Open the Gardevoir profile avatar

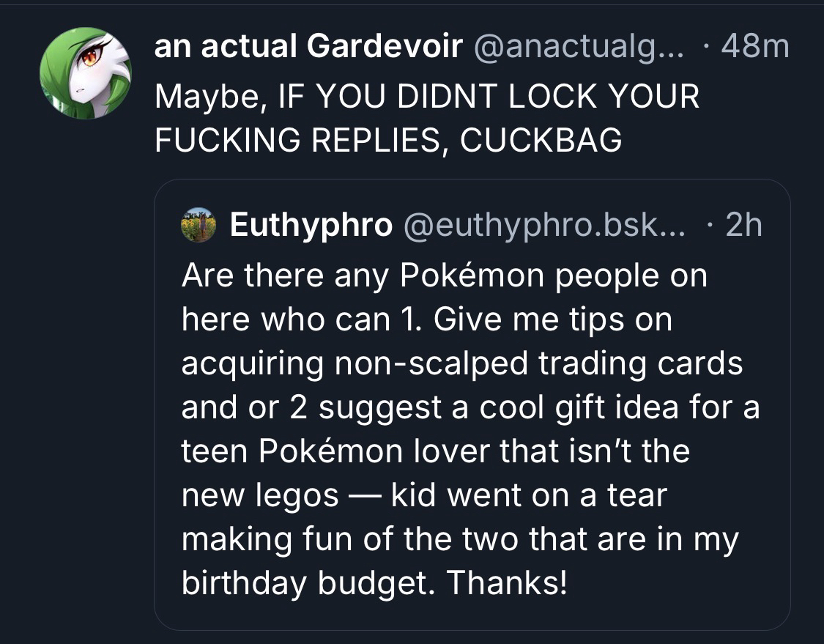(x=85, y=73)
